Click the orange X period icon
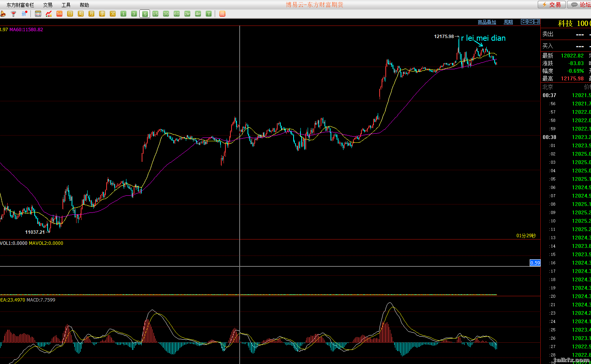 (113, 14)
